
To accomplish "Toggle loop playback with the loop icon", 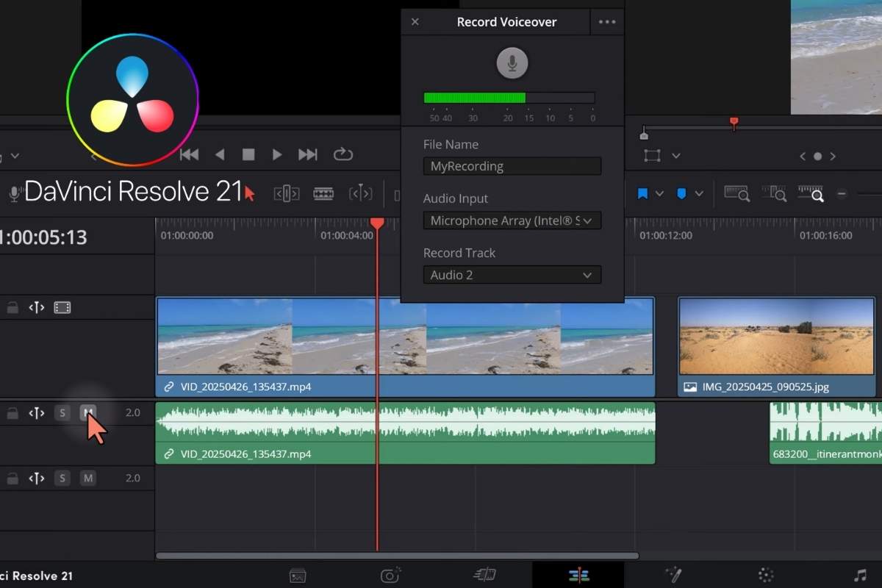I will 343,154.
